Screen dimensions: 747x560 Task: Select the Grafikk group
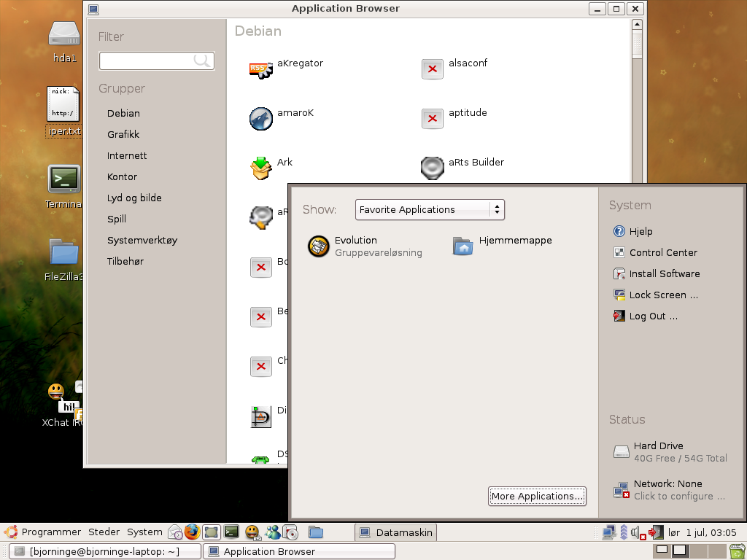point(123,134)
